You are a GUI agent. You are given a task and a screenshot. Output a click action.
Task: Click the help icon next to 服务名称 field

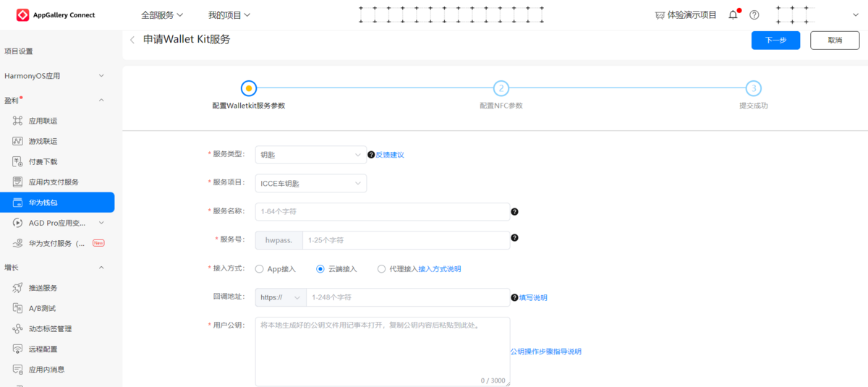(x=514, y=212)
